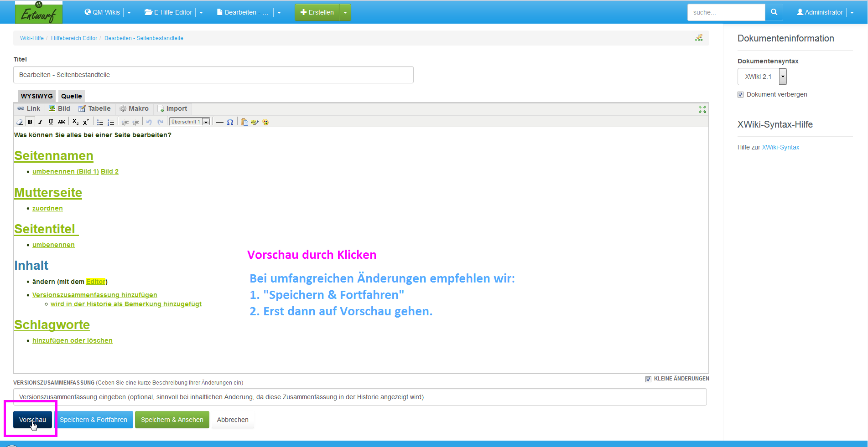
Task: Click the strikethrough ABC icon
Action: pos(62,122)
